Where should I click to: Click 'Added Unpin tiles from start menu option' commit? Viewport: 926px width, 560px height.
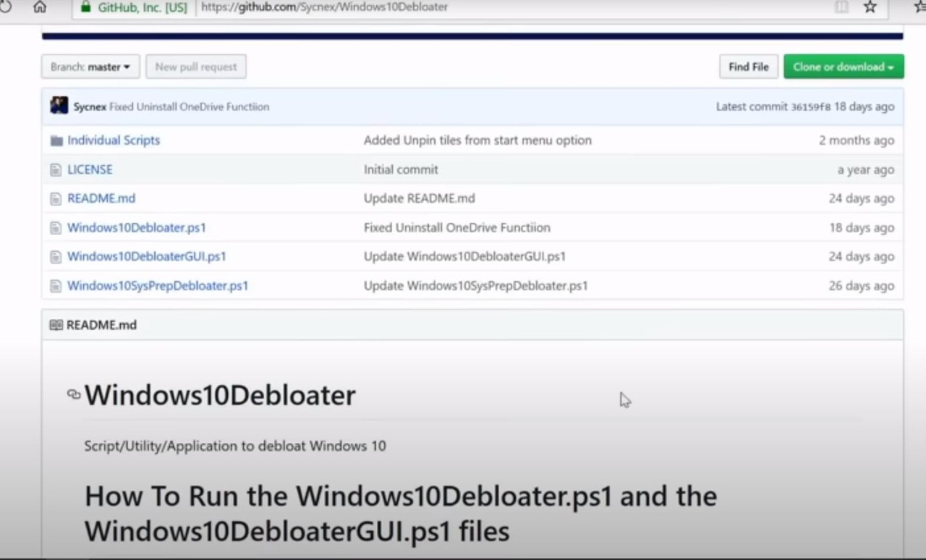point(477,140)
